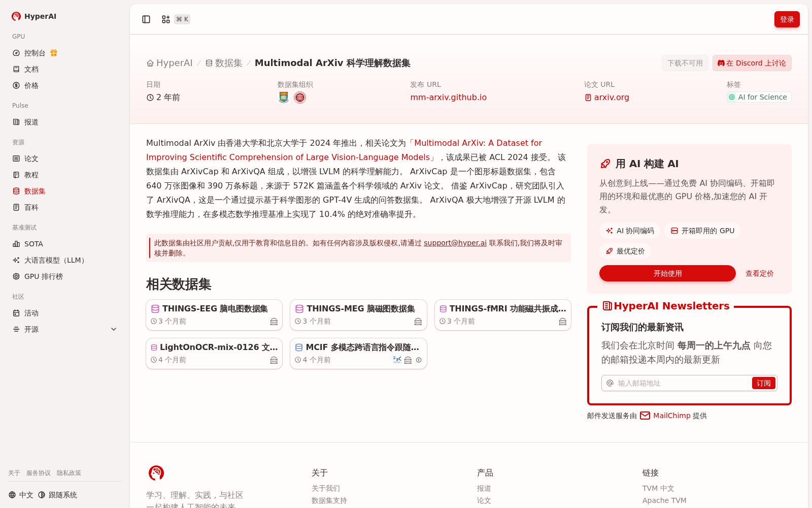Open THINGS-EEG 脑电图数据集 card
This screenshot has width=812, height=508.
pyautogui.click(x=214, y=315)
